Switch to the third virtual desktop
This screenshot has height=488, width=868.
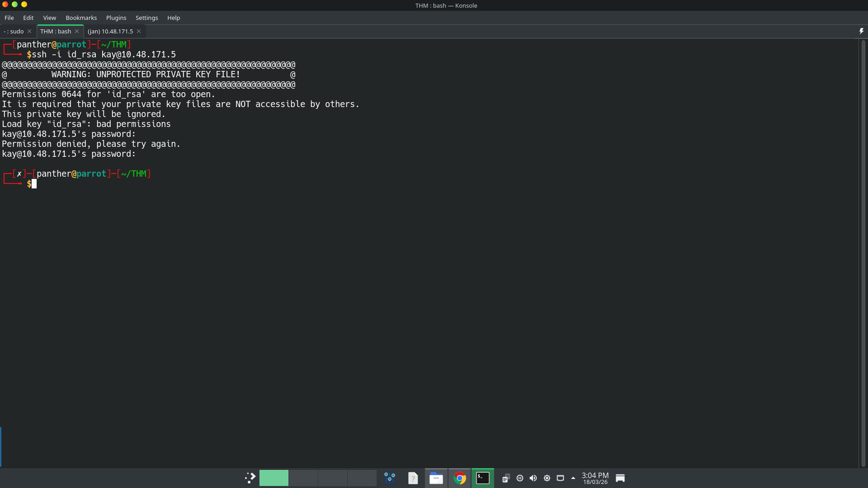[x=333, y=478]
